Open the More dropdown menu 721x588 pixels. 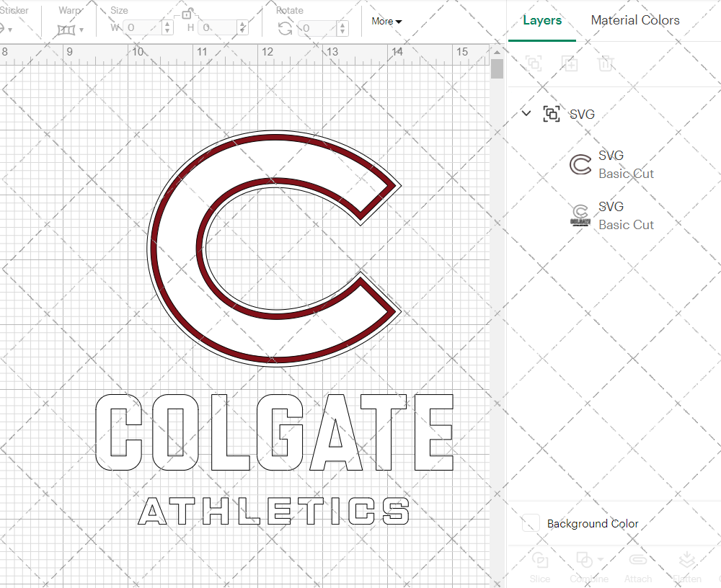tap(386, 21)
